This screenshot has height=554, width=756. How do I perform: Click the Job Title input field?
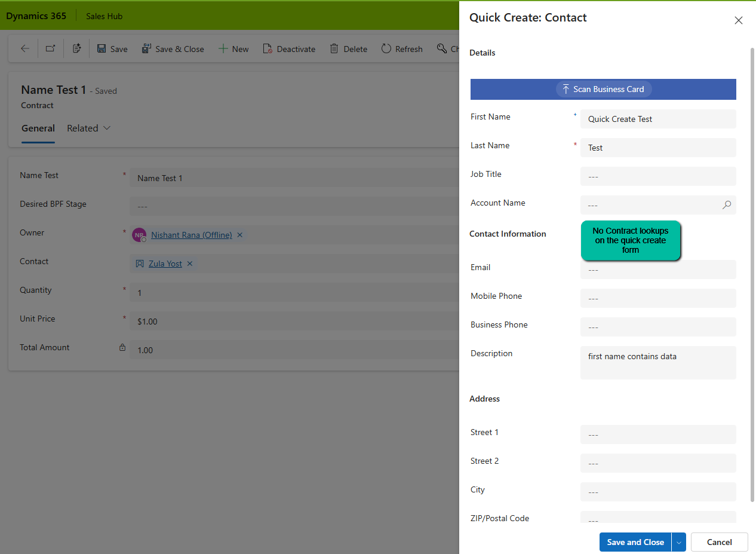658,176
